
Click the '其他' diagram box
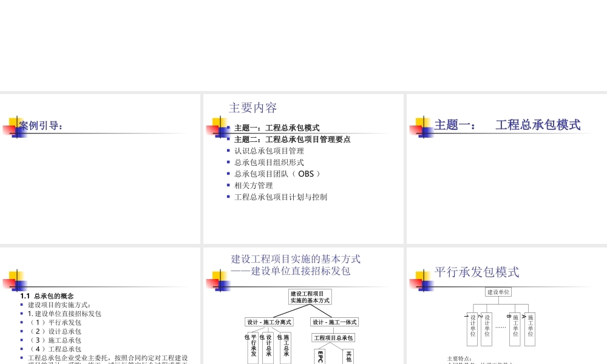[348, 356]
